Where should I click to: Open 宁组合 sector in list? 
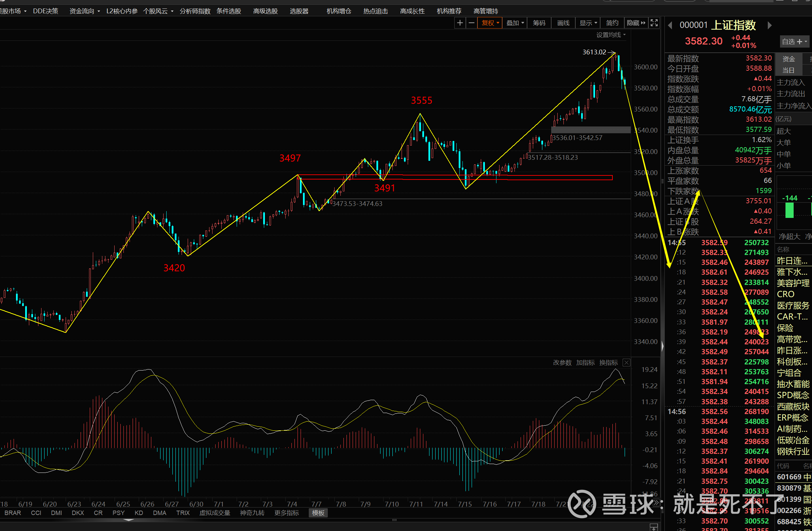pyautogui.click(x=789, y=373)
